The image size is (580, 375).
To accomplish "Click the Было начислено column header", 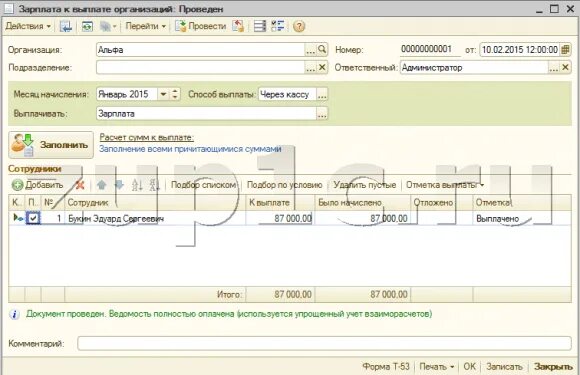I will pyautogui.click(x=363, y=203).
